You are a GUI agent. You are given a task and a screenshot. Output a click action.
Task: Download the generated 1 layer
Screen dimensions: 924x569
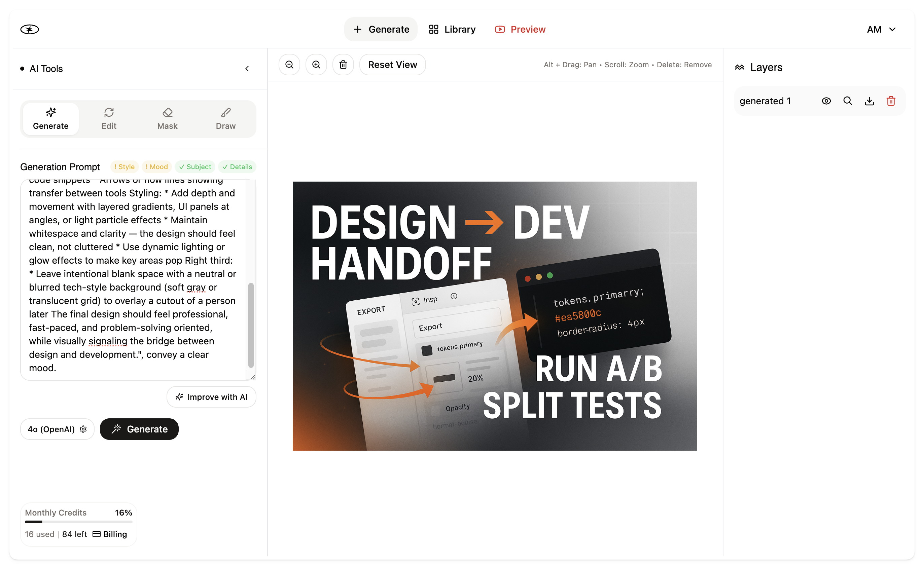[x=869, y=101]
